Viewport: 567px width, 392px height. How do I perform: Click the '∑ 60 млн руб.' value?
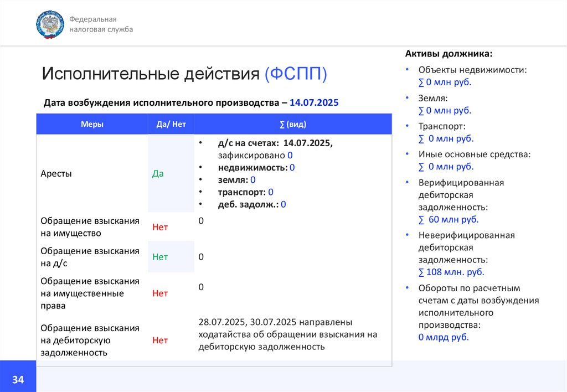pos(449,219)
